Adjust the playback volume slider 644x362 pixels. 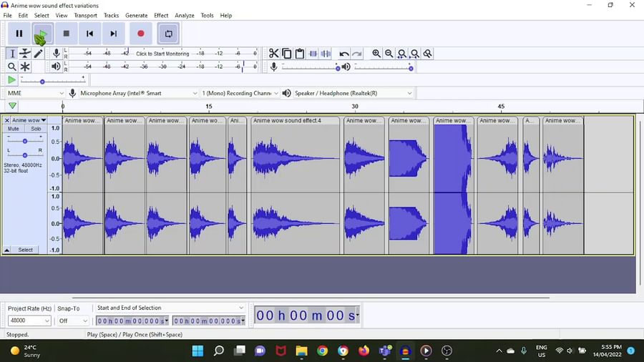(x=384, y=68)
